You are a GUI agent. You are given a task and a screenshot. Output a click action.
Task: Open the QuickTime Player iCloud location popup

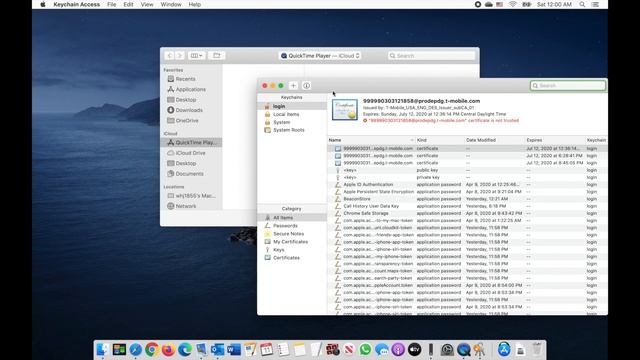[x=320, y=56]
